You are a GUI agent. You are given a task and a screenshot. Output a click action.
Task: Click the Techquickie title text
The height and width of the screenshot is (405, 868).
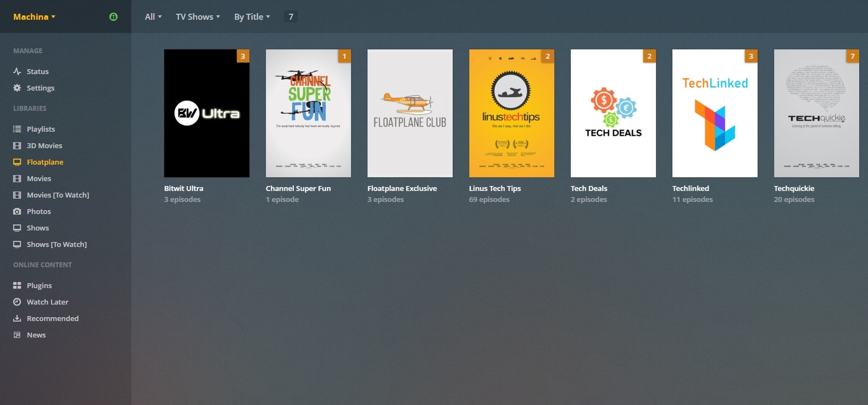point(794,188)
